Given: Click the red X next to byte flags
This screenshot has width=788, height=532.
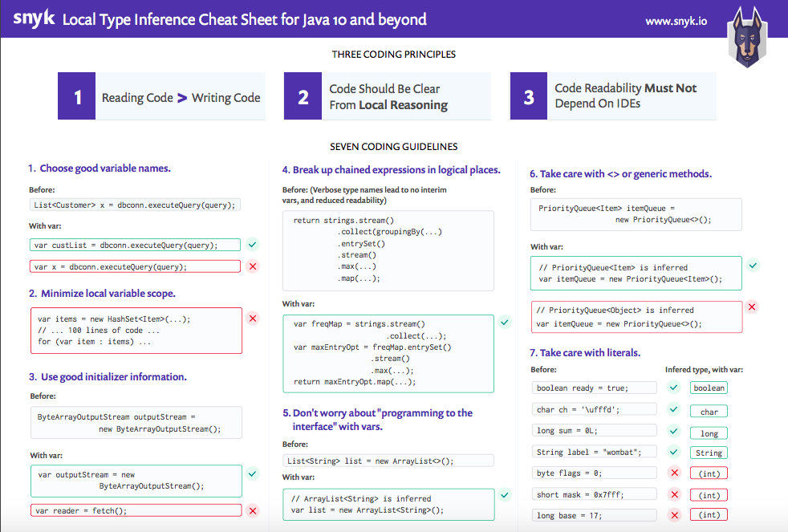Looking at the screenshot, I should tap(674, 473).
